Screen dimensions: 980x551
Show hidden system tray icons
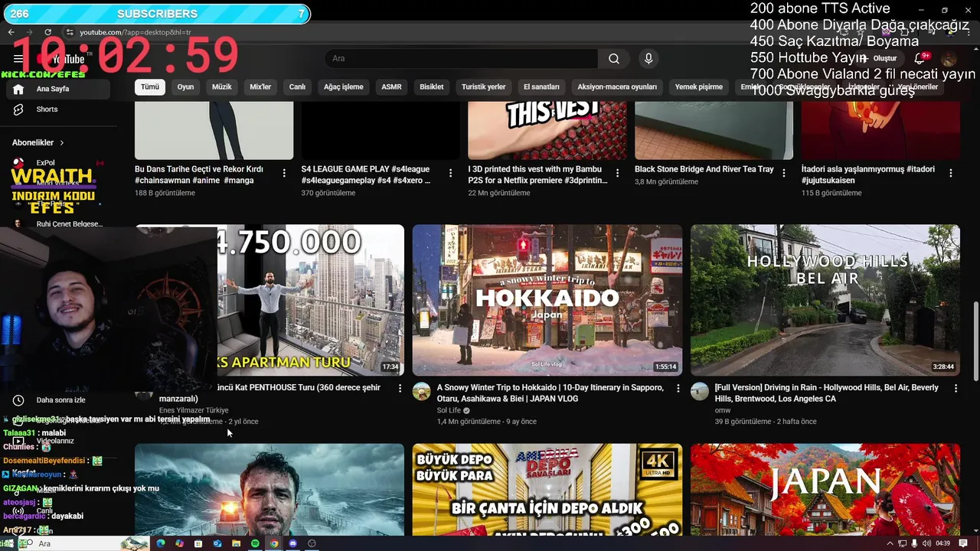point(890,543)
